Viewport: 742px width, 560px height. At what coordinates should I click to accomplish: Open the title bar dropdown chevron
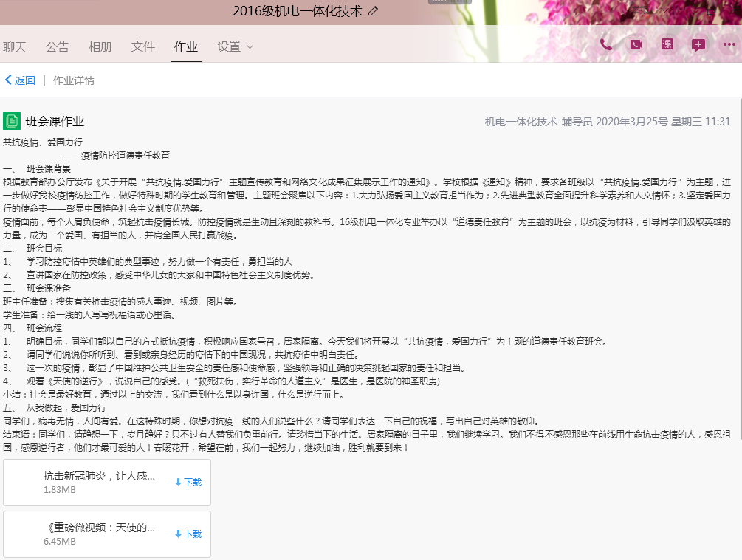664,11
